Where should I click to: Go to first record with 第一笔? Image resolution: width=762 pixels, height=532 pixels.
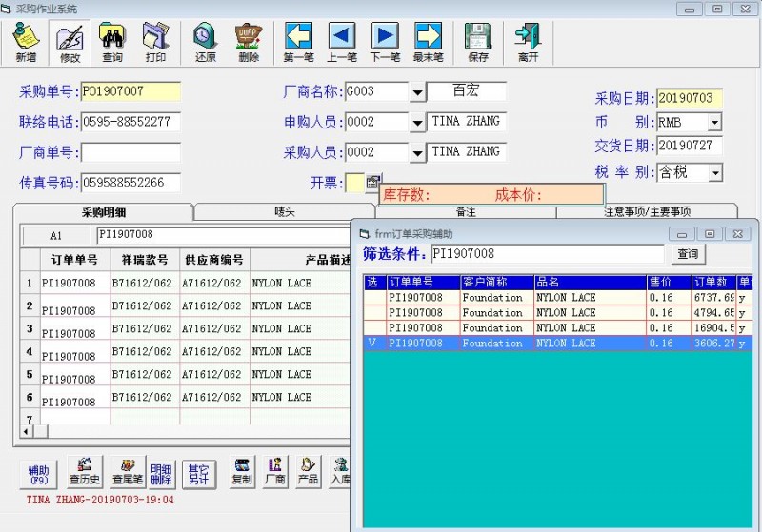tap(299, 43)
